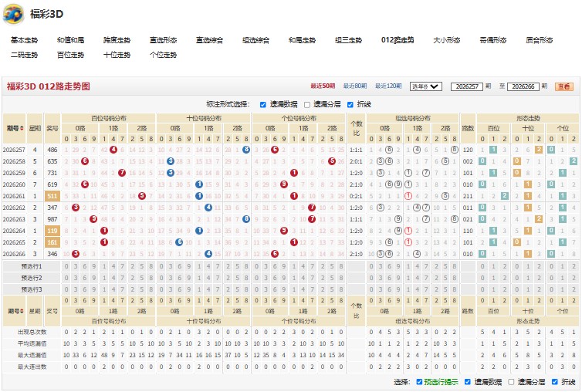Click the 平均遗漏值 statistics row label

(32, 343)
